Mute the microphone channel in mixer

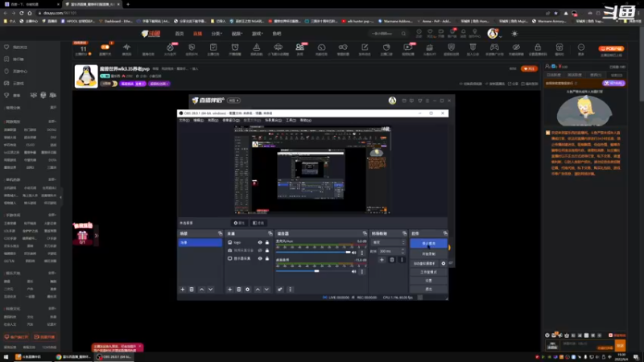(354, 253)
